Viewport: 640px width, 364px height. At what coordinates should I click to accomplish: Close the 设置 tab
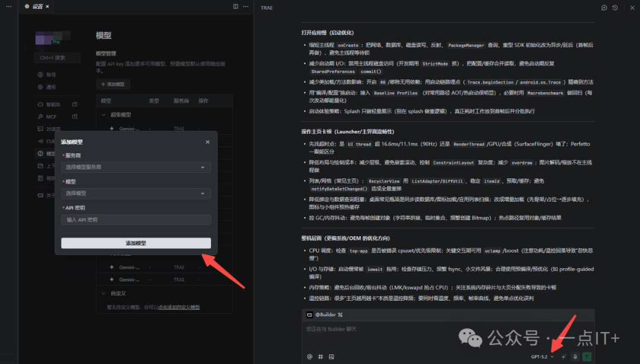pos(47,7)
